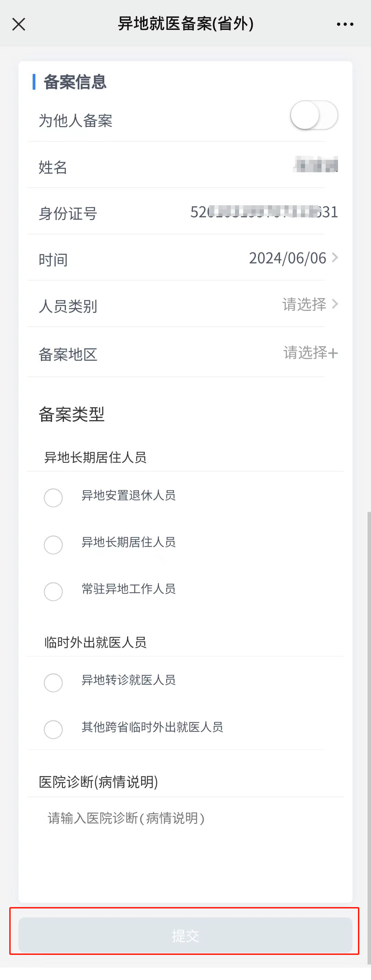
Task: Choose 常驻异地工作人员 radio option
Action: [53, 591]
